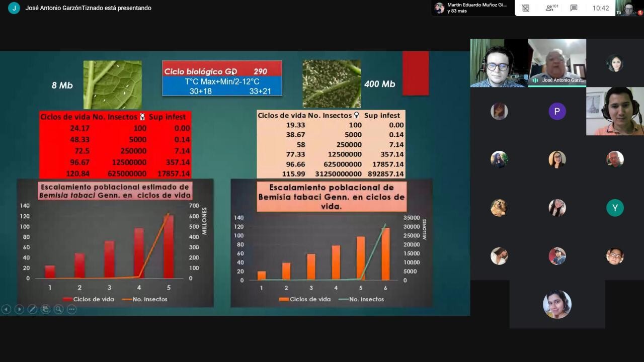Open the meeting chat panel icon

(x=574, y=8)
